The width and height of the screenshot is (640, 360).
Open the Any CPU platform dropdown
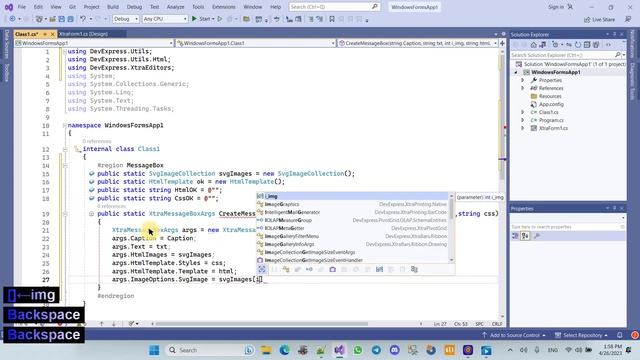click(165, 19)
